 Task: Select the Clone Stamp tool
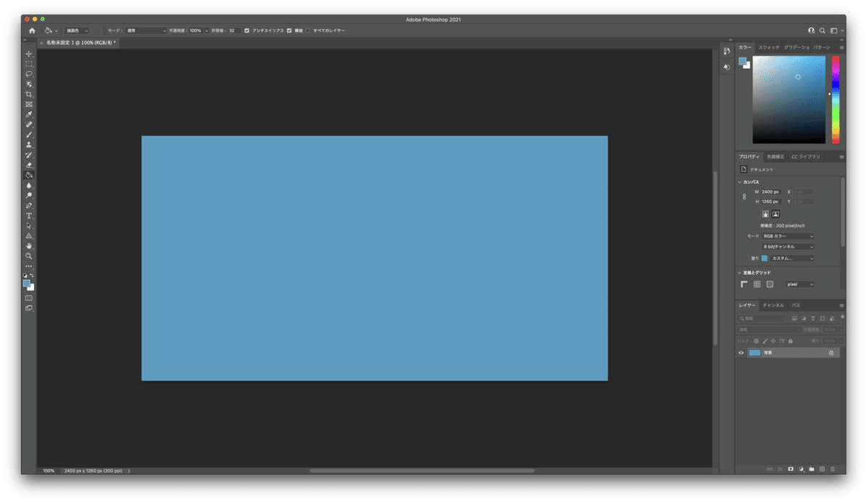(29, 145)
